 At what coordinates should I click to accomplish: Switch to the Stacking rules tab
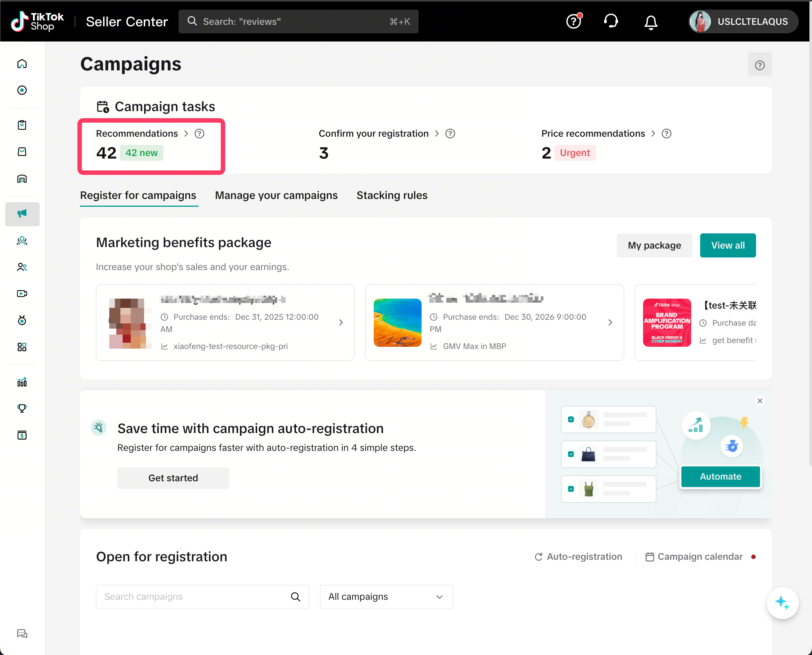tap(392, 196)
